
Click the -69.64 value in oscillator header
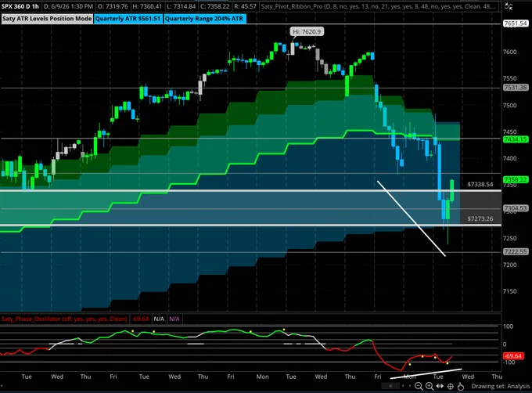[141, 319]
